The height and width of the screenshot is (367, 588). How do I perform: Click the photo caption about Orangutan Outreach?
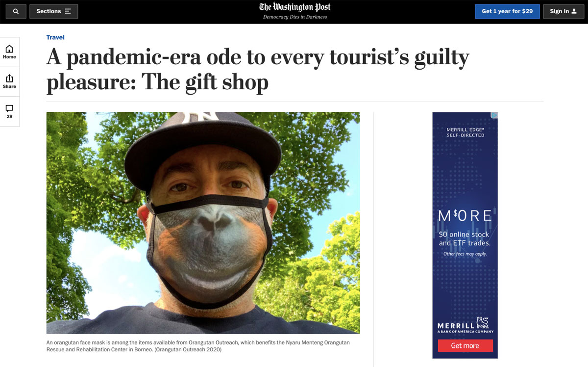pyautogui.click(x=198, y=346)
